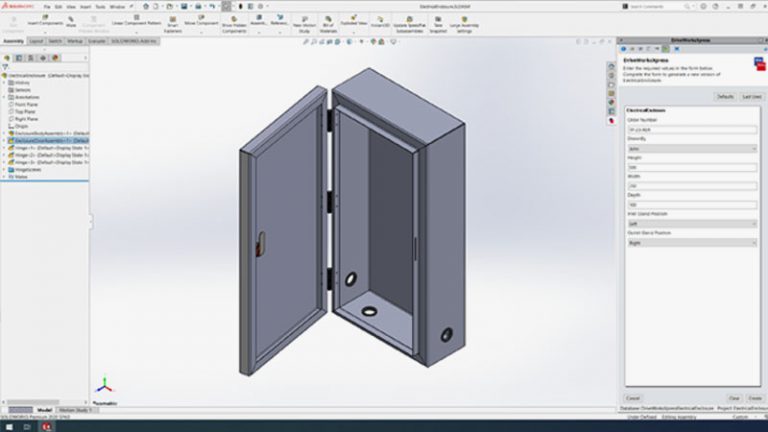Start a New Motion Study
The height and width of the screenshot is (432, 768).
304,25
